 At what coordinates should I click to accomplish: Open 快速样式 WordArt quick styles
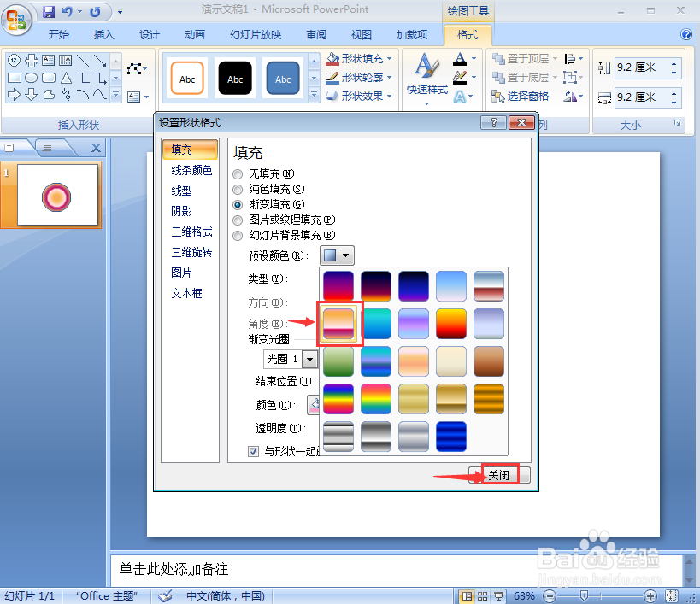click(427, 79)
